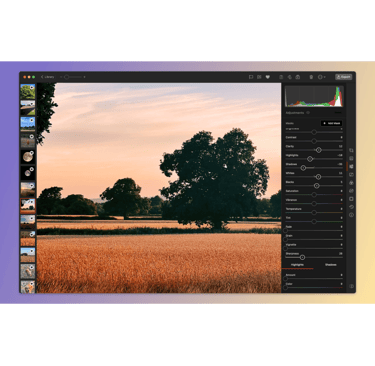Click the Export button
Viewport: 375px width, 366px height.
(x=343, y=77)
